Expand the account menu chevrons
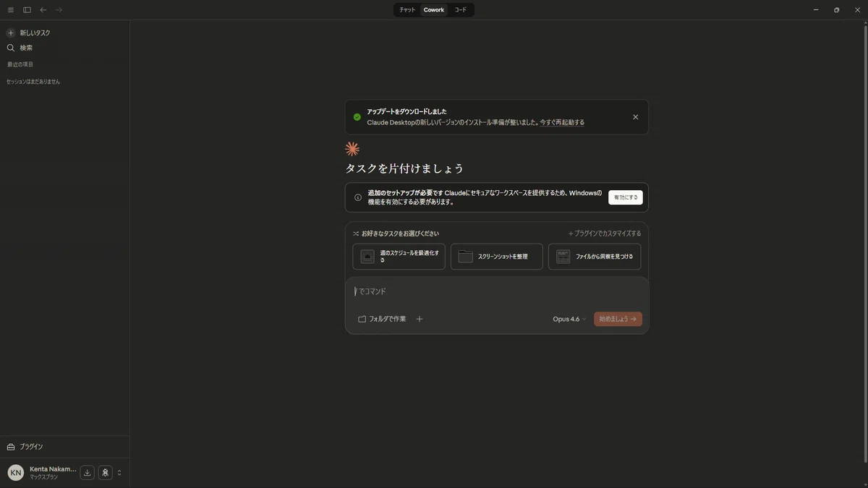This screenshot has width=868, height=488. click(119, 473)
